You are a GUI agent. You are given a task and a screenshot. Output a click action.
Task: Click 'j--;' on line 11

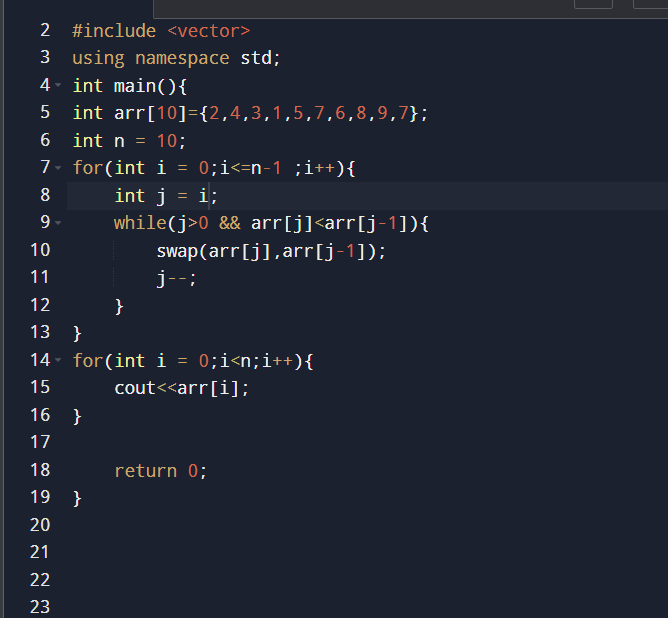(x=177, y=279)
